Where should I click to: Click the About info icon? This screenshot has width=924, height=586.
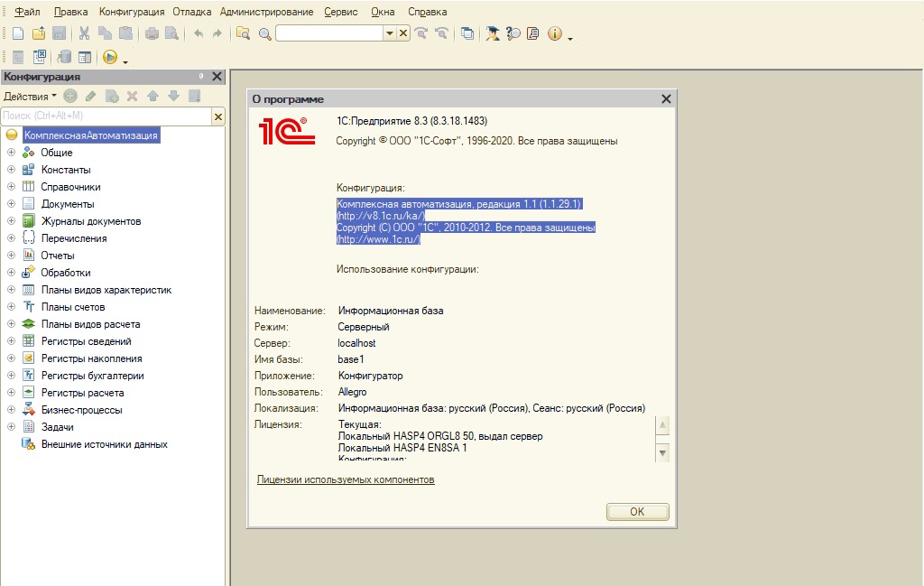(x=555, y=33)
